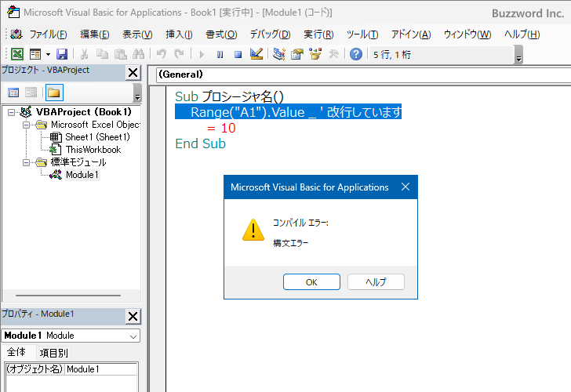Open the 挿入(I) menu

point(179,34)
